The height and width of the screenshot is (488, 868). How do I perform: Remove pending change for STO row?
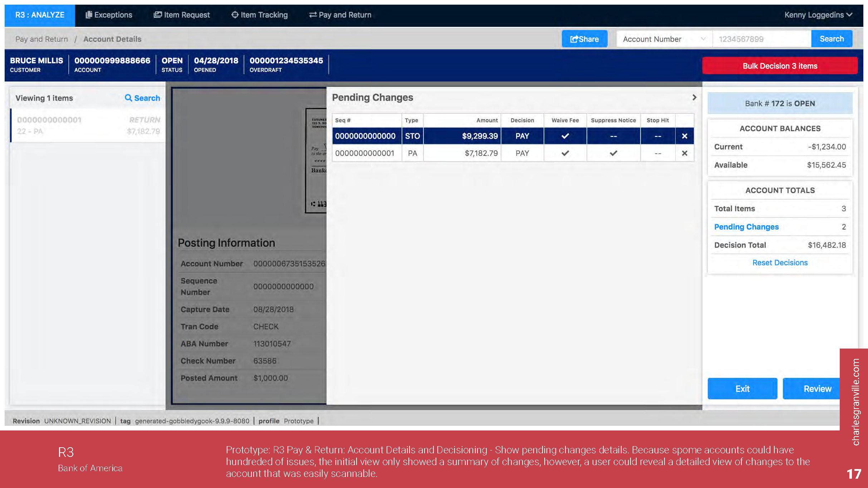click(x=684, y=136)
